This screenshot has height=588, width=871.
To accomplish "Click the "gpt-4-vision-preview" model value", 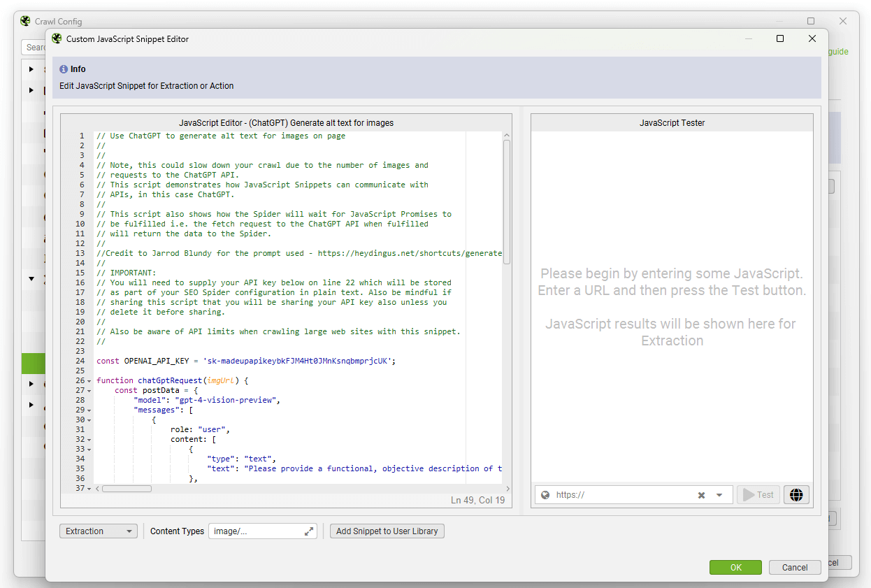I will (x=226, y=401).
